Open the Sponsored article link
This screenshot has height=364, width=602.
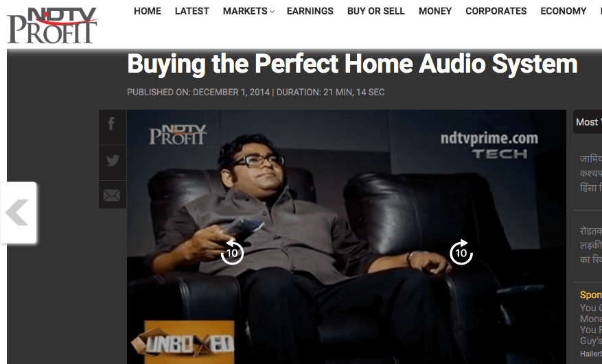[591, 324]
